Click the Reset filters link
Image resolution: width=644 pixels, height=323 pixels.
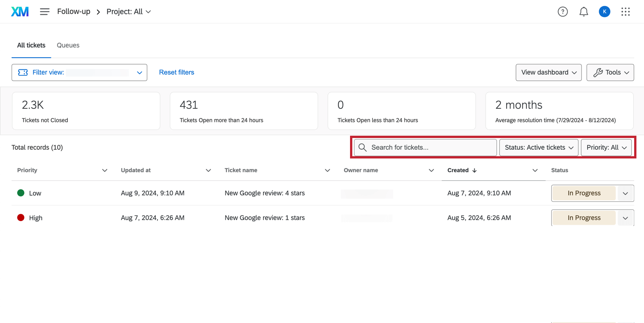177,72
